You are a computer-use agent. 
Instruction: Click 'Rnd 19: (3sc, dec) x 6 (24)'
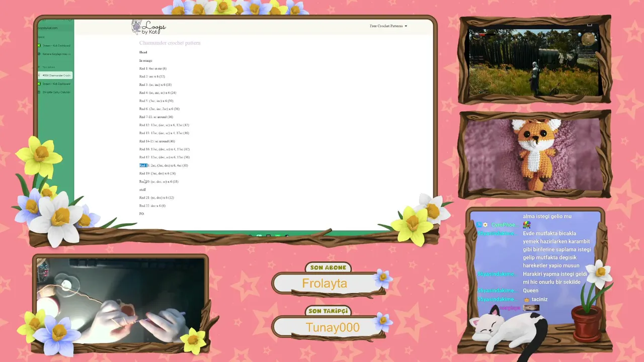[x=157, y=173]
